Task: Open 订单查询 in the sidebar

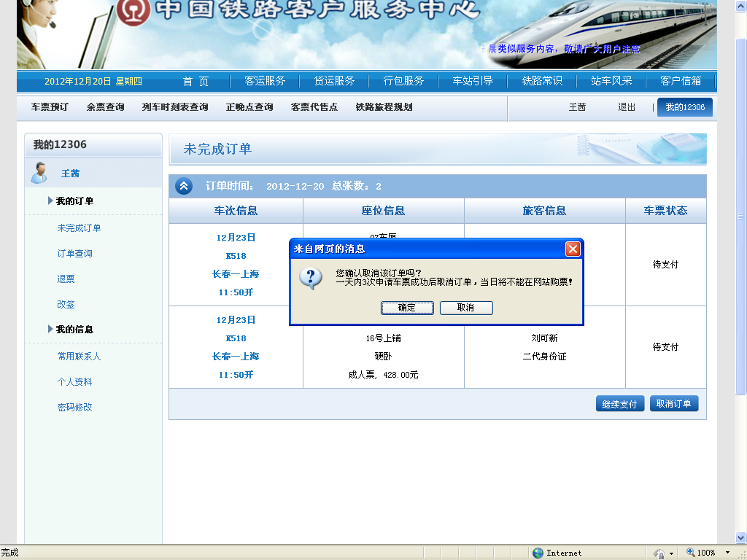Action: (x=75, y=253)
